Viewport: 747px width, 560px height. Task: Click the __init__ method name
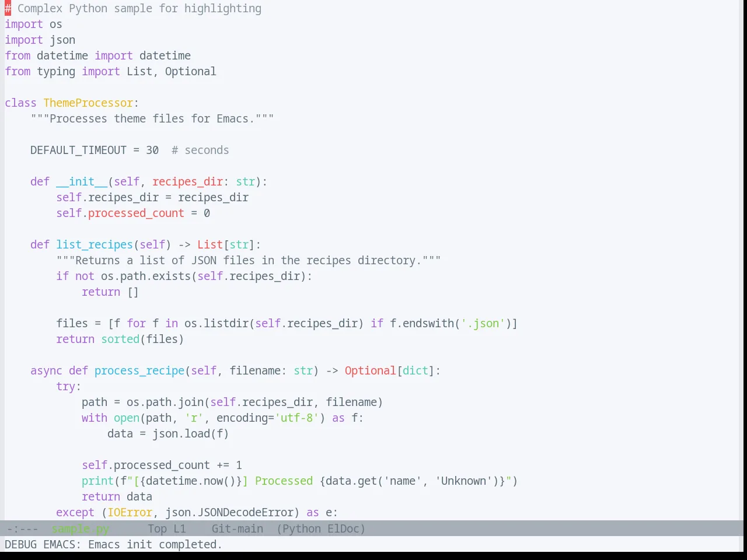tap(82, 181)
